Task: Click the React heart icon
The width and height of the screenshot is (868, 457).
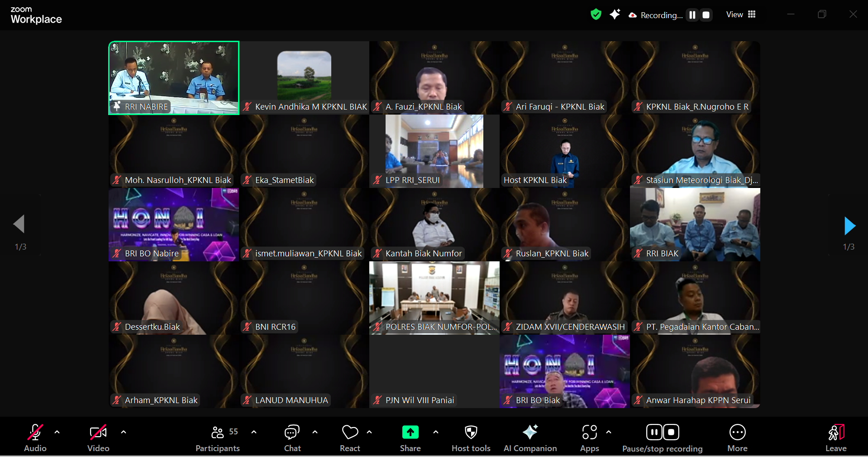Action: pyautogui.click(x=350, y=438)
